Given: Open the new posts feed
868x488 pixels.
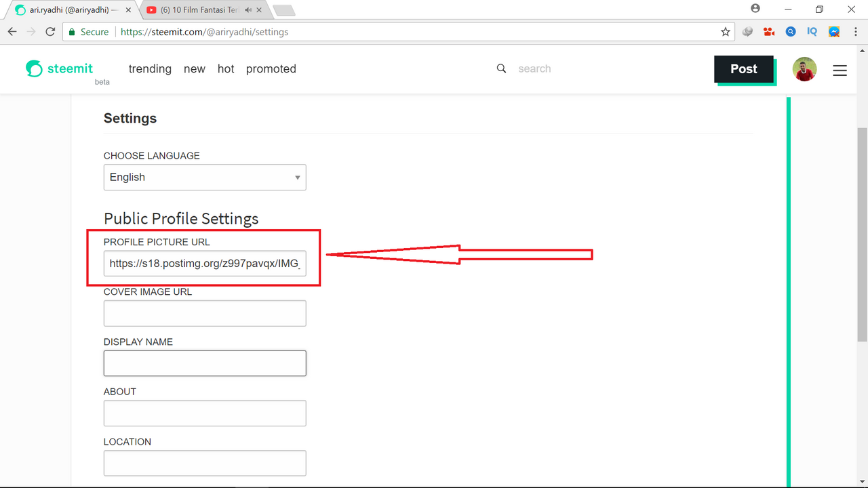Looking at the screenshot, I should click(195, 68).
